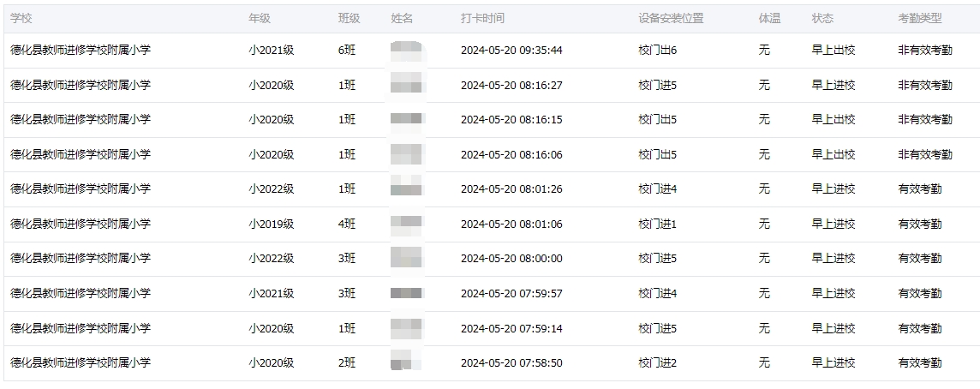The height and width of the screenshot is (389, 980).
Task: Select the 4班 class cell
Action: coord(347,224)
